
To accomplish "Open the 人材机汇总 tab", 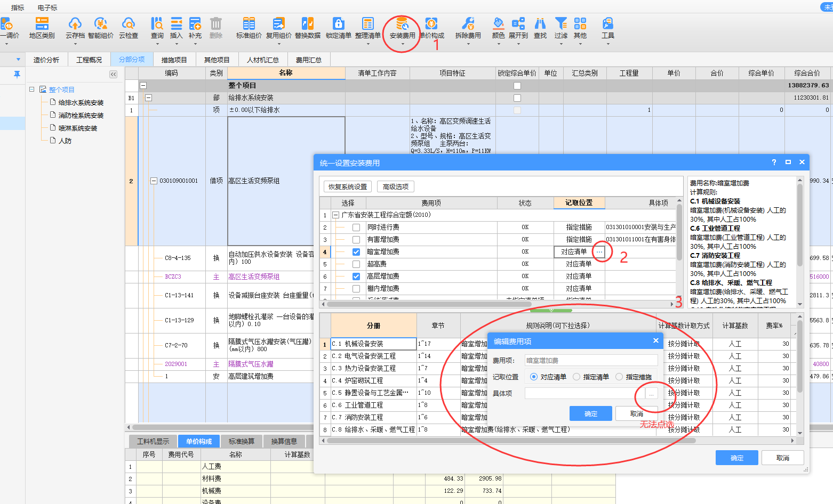I will [263, 60].
